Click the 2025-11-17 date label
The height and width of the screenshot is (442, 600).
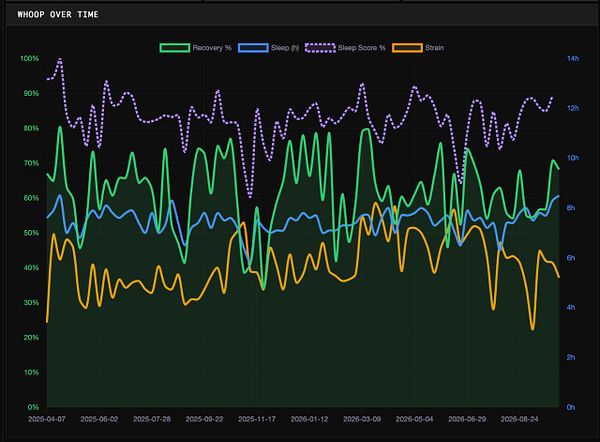point(257,419)
